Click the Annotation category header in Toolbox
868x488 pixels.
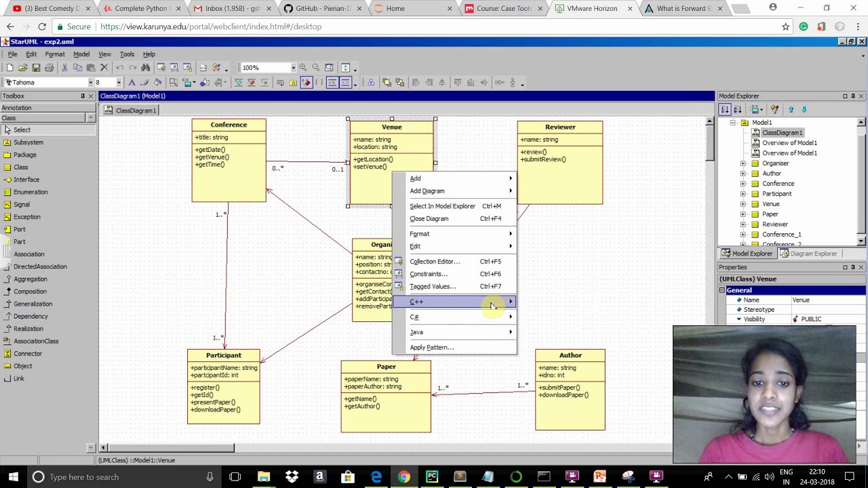tap(47, 108)
